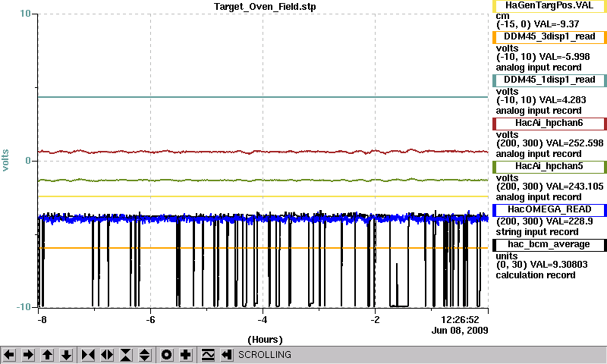Viewport: 607px width, 364px height.
Task: Zoom out on the time axis (outward-pointing triangles)
Action: click(x=107, y=355)
